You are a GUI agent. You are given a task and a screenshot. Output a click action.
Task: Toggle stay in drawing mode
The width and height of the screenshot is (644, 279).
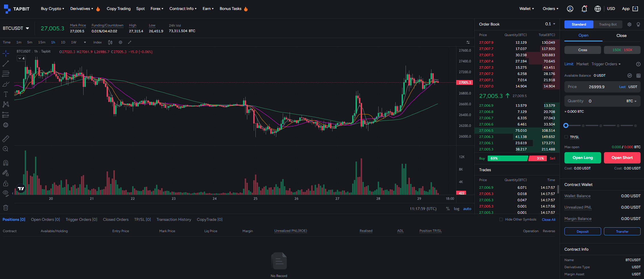click(x=6, y=173)
